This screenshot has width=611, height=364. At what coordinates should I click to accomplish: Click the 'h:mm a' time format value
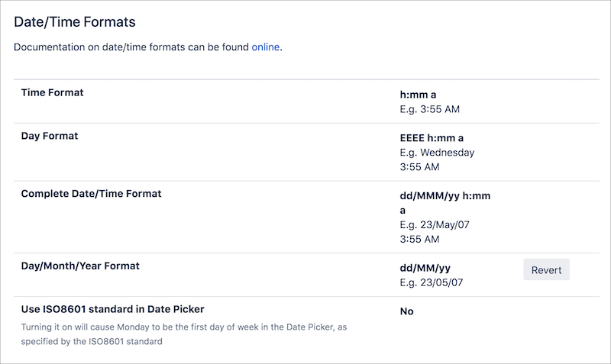click(x=419, y=95)
